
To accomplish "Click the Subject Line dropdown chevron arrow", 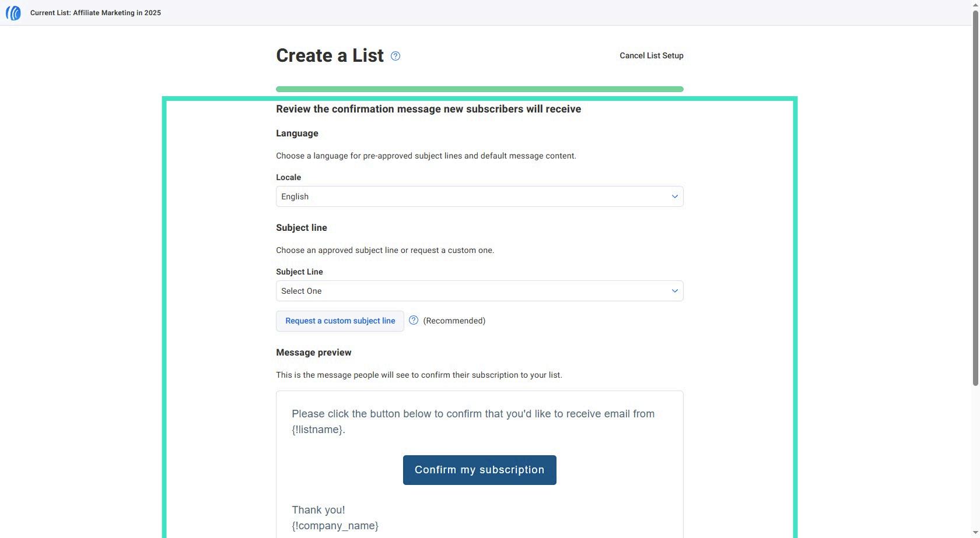I will click(x=674, y=291).
